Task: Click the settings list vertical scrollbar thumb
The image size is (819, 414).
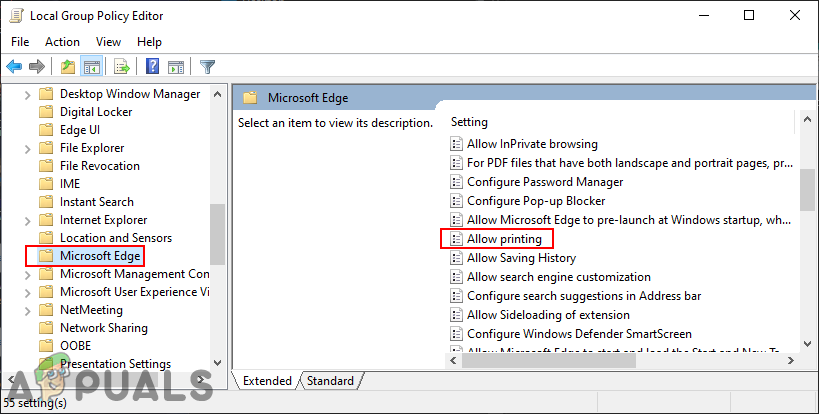Action: click(807, 190)
